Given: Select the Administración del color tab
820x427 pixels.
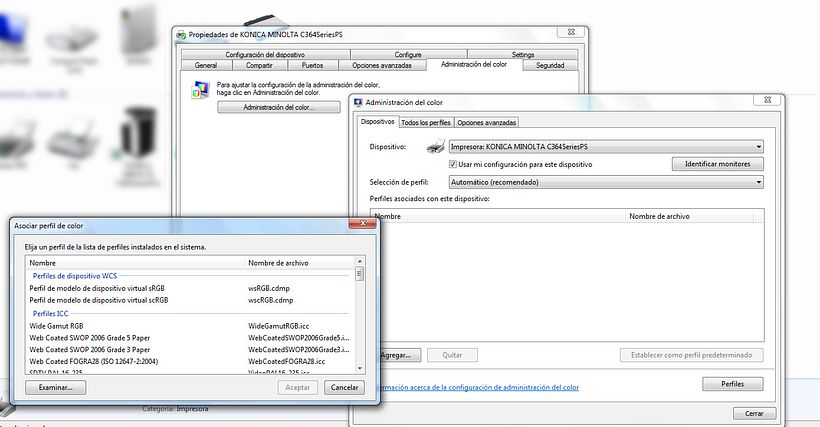Looking at the screenshot, I should [x=474, y=64].
